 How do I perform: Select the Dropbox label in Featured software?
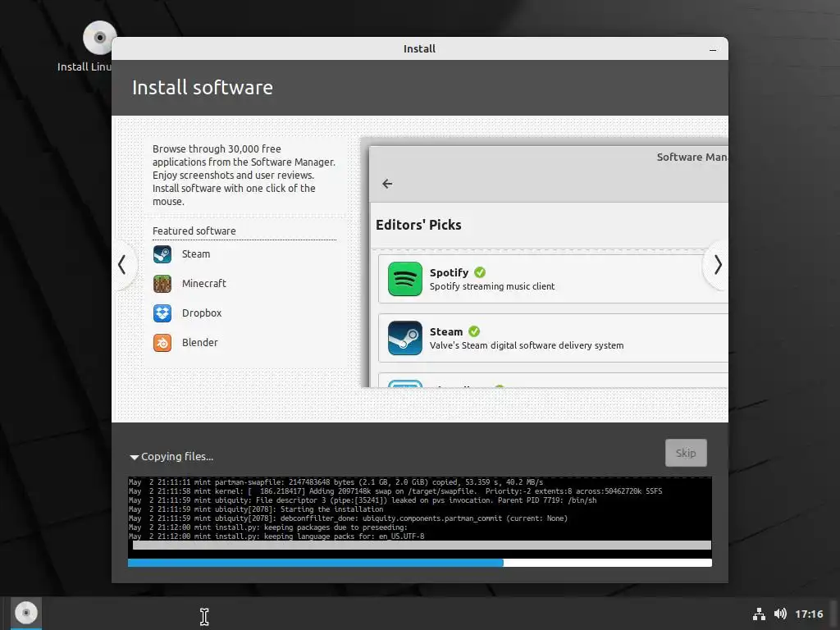[x=202, y=313]
